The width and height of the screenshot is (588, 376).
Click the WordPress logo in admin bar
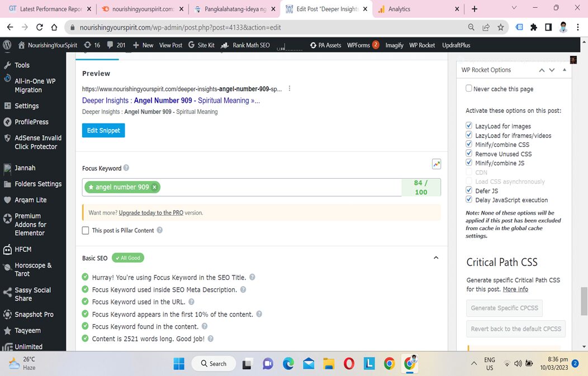pos(7,45)
